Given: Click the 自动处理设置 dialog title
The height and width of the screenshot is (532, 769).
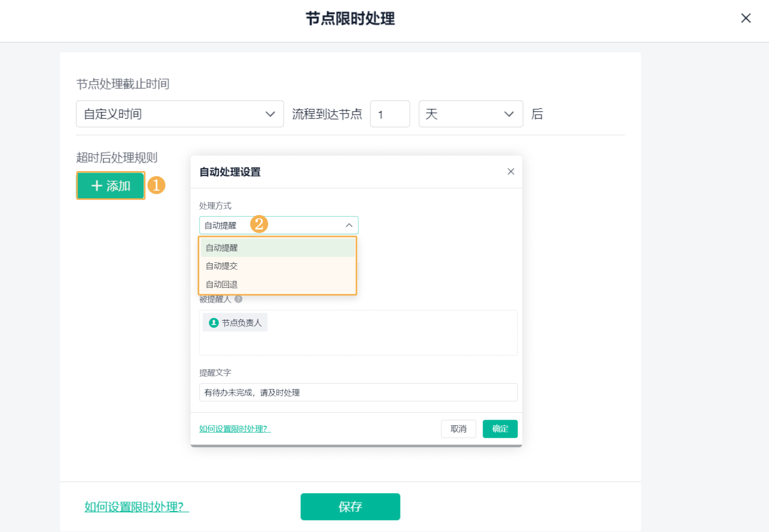Looking at the screenshot, I should (230, 172).
